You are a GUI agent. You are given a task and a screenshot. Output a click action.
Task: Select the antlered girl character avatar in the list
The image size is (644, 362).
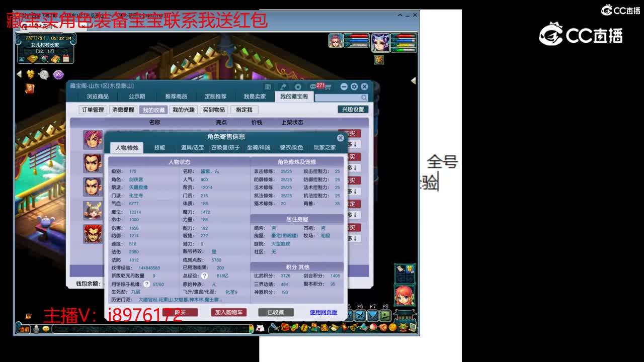[x=93, y=210]
